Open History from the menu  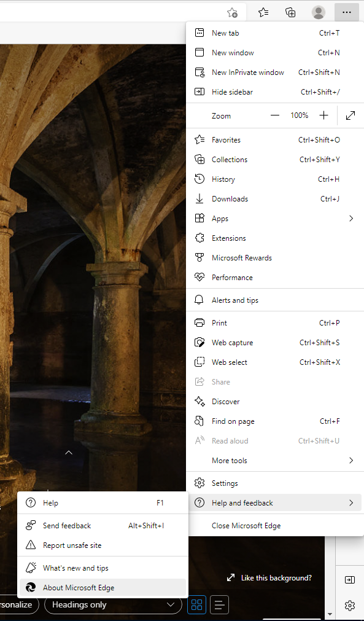[275, 179]
